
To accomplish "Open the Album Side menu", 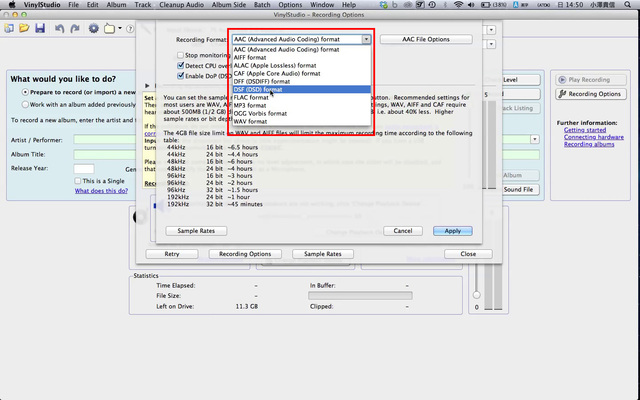I will pos(230,6).
